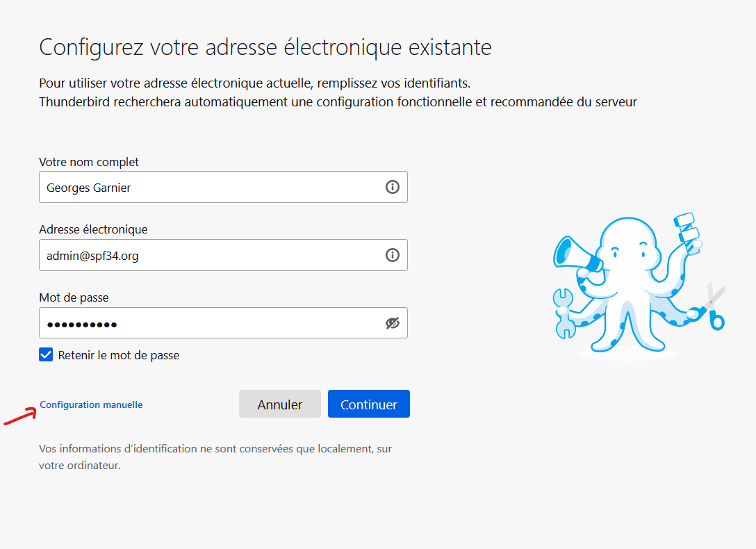Click the heading Configurez votre adresse électronique existante

(x=265, y=47)
